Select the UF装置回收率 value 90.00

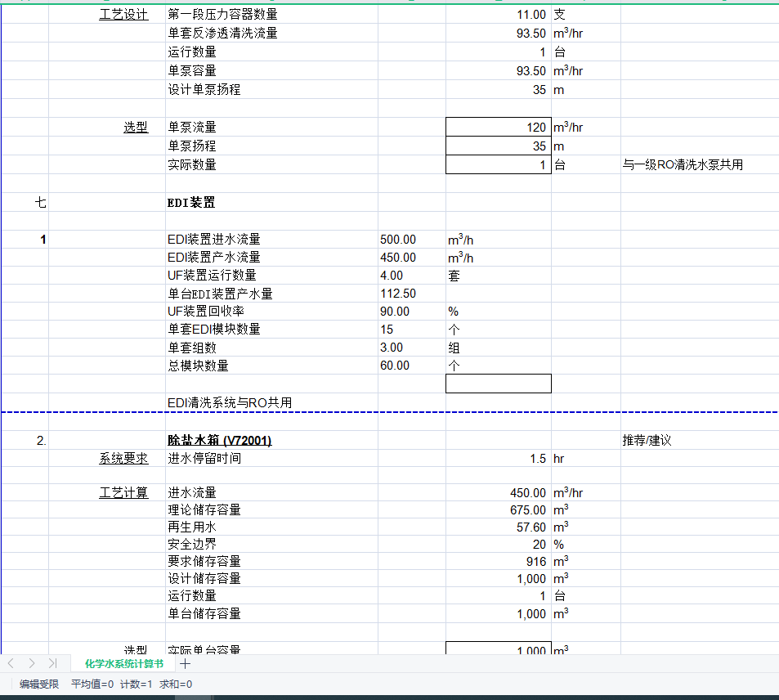coord(411,312)
